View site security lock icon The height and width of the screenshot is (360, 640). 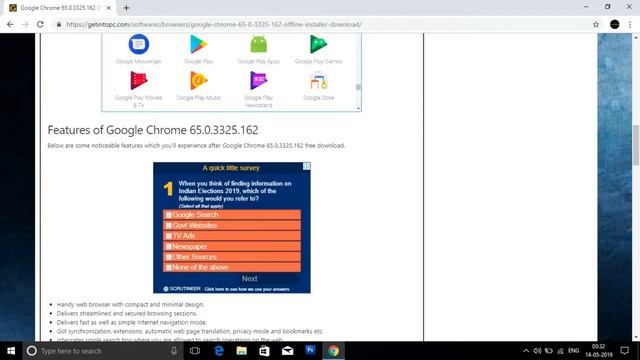pyautogui.click(x=59, y=24)
